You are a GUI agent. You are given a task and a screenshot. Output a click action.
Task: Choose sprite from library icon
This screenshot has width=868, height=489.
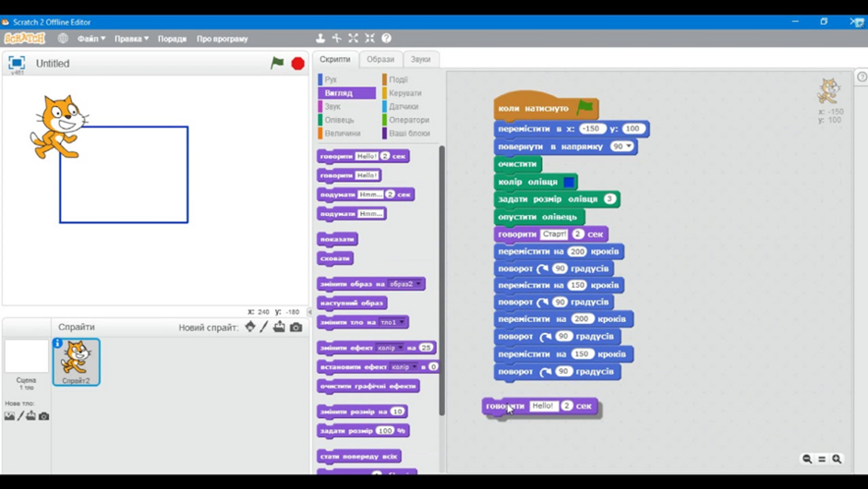click(250, 327)
